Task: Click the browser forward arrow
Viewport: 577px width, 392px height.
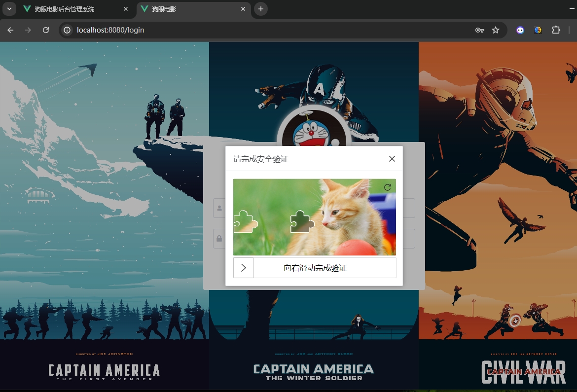Action: click(x=28, y=30)
